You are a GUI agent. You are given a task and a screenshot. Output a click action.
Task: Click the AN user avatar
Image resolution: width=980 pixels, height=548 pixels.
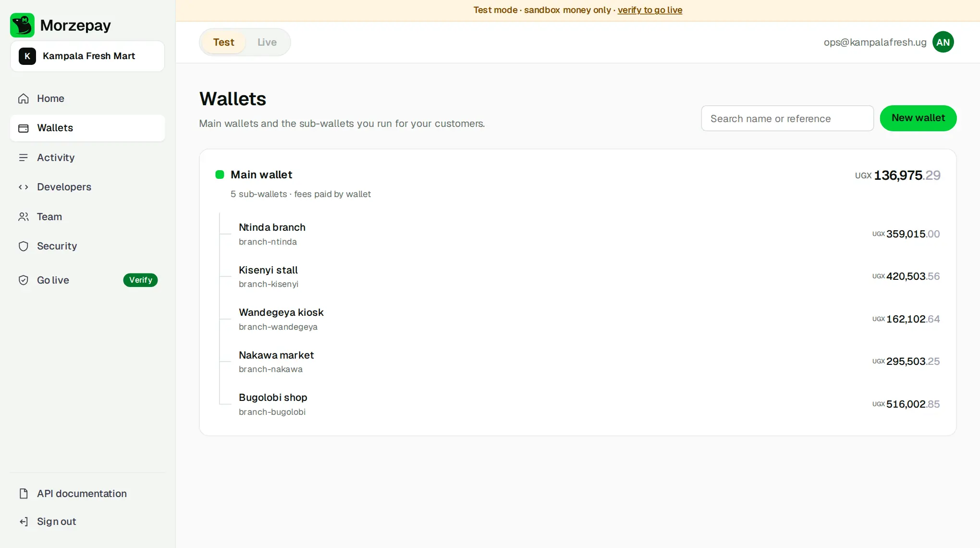click(x=943, y=42)
